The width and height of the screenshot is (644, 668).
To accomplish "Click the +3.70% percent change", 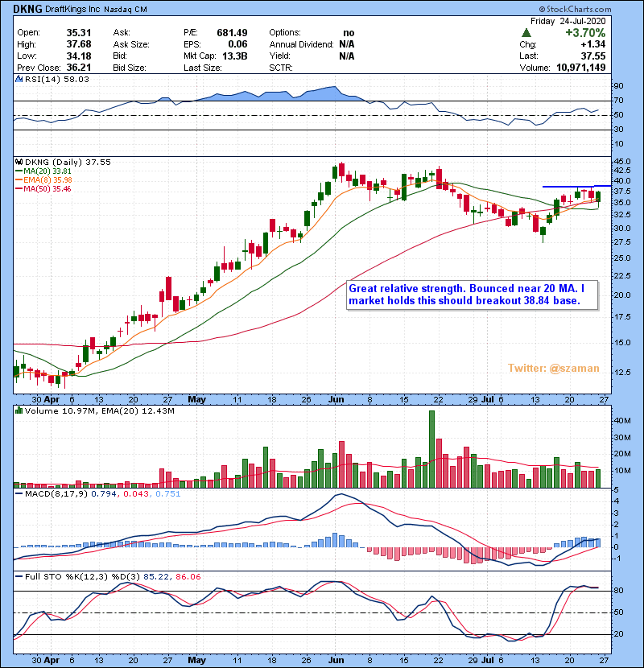I will click(585, 33).
